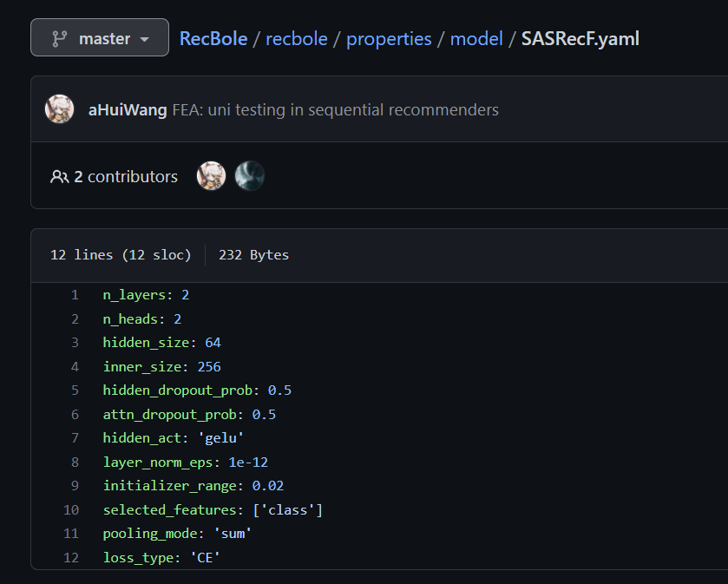This screenshot has height=584, width=728.
Task: Click the text "pooling_mode: 'sum'"
Action: (177, 535)
